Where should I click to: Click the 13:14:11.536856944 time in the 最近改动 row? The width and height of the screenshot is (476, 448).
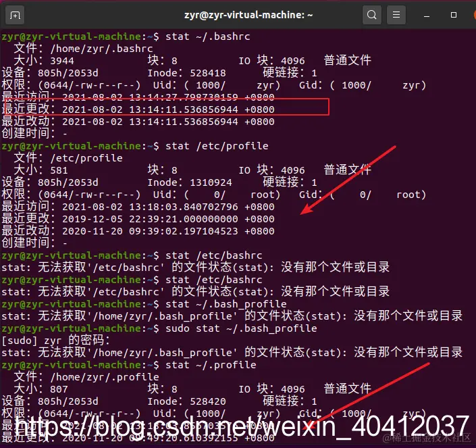(184, 122)
